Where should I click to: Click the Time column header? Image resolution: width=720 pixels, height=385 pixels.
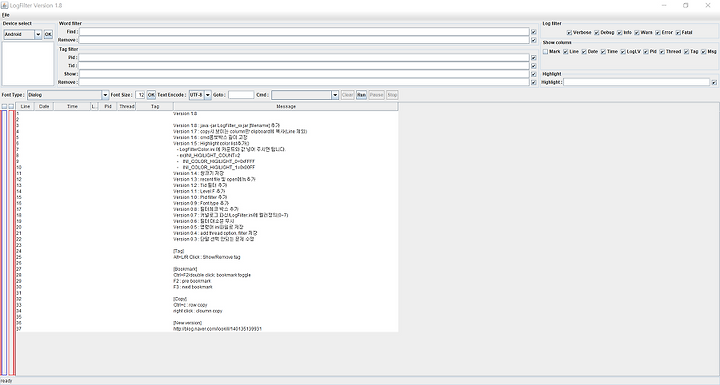72,107
